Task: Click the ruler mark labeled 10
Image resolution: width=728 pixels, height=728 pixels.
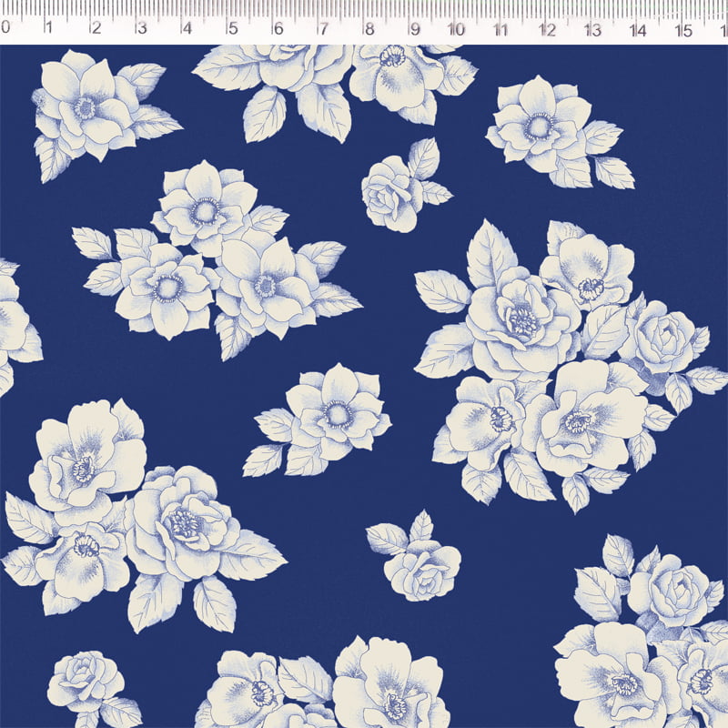Action: point(457,29)
